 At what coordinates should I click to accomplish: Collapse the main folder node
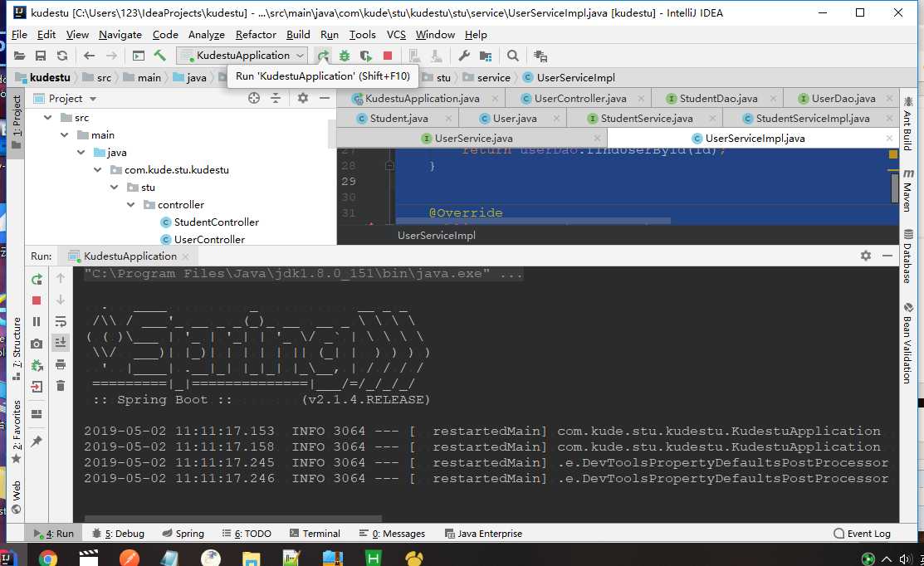[64, 135]
